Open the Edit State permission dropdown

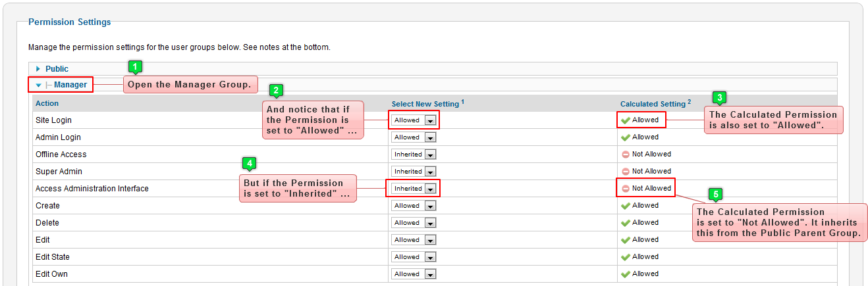(x=414, y=257)
